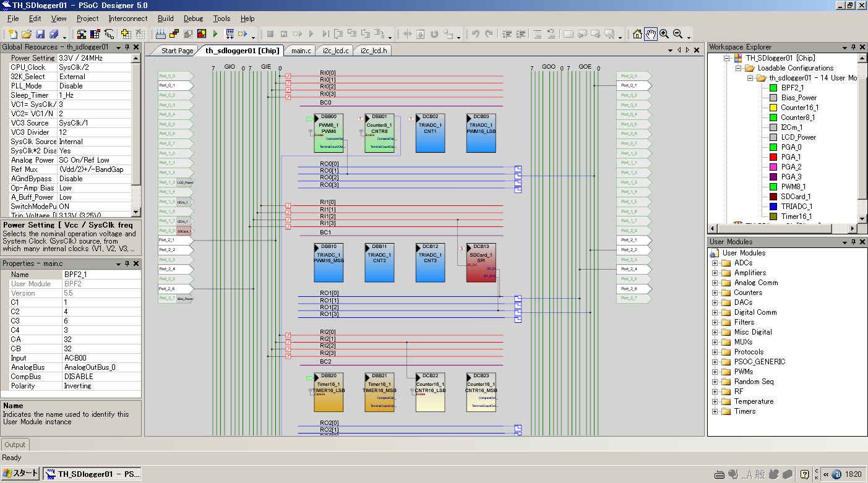Click the Undo toolbar icon
Screen dimensions: 868x483
point(475,34)
